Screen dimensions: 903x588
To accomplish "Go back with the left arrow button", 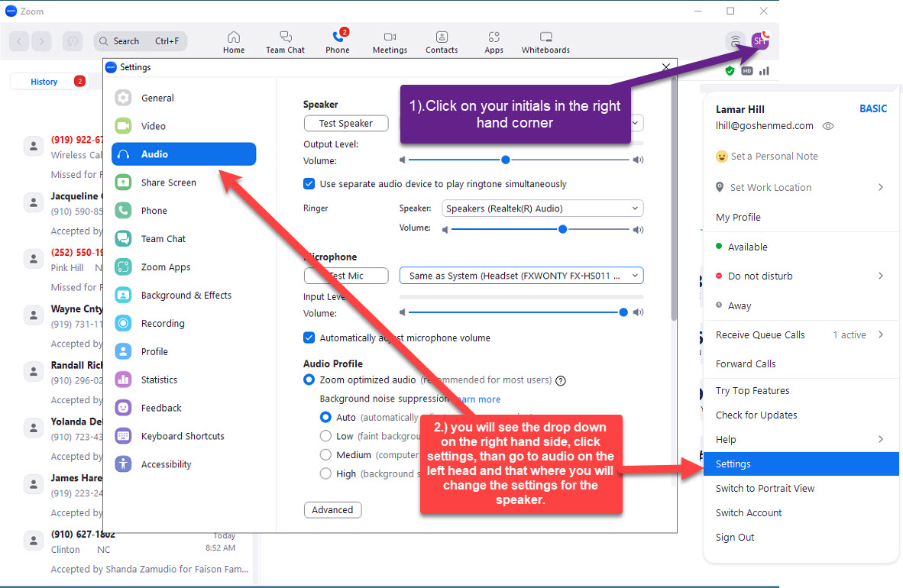I will [x=19, y=41].
